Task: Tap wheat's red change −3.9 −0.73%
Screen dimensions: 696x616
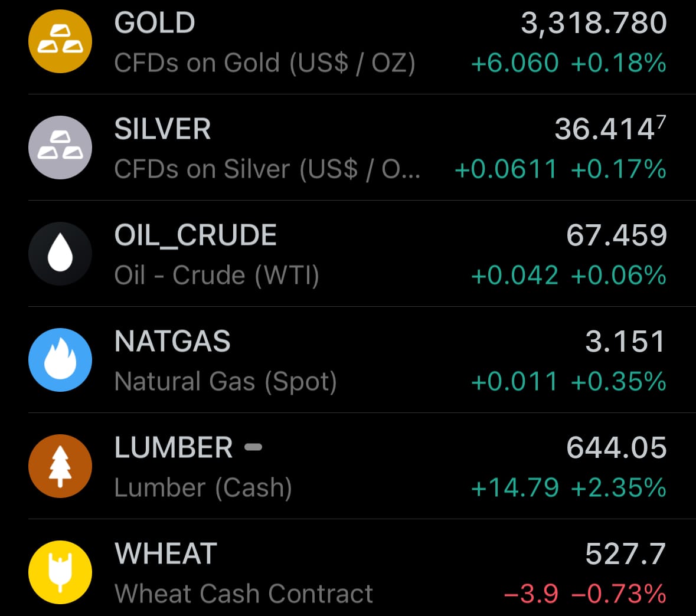Action: pyautogui.click(x=585, y=594)
